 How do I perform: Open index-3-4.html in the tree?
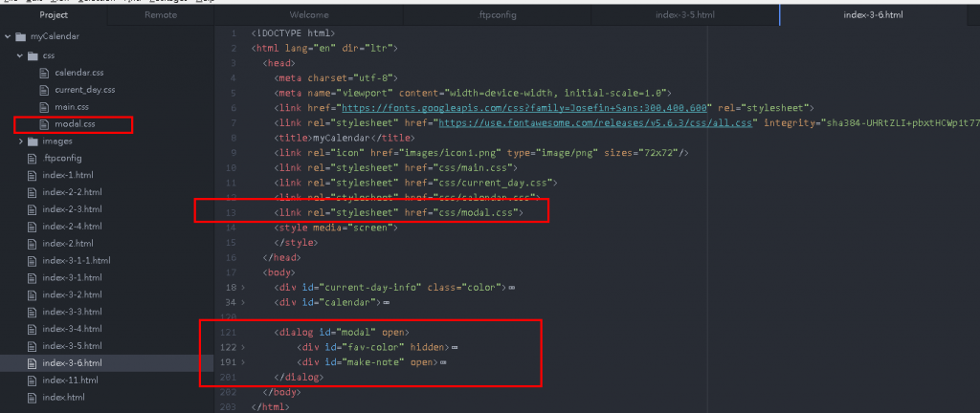click(72, 329)
